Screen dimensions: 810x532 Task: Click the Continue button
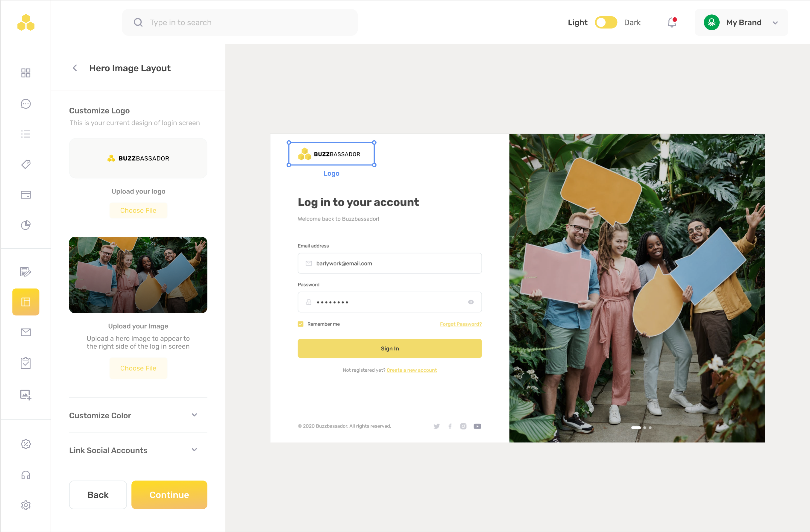tap(169, 495)
